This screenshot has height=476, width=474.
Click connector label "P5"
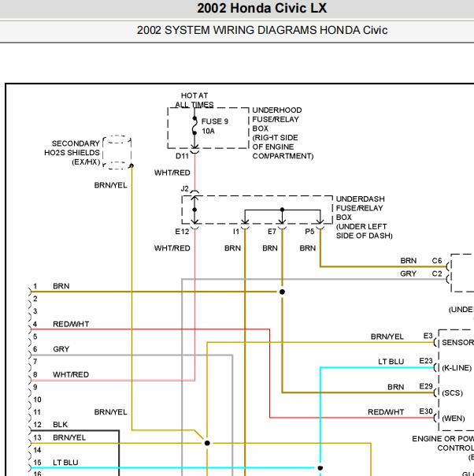[309, 232]
